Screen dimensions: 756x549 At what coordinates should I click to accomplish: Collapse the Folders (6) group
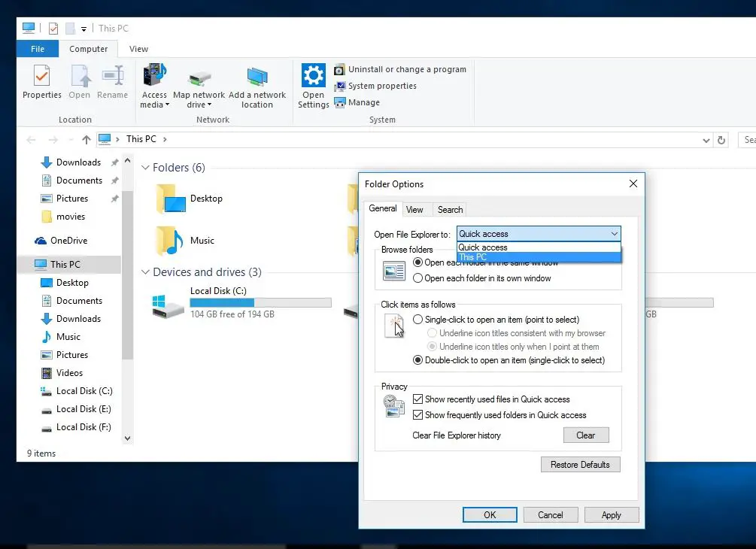pos(145,167)
